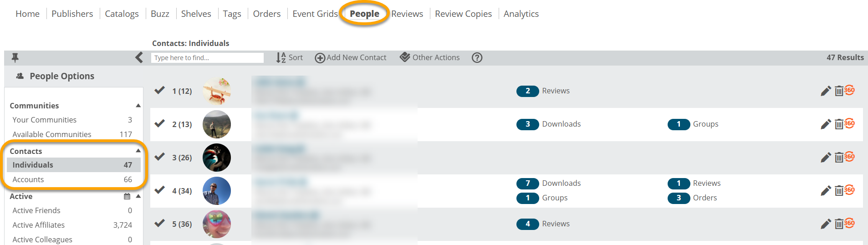This screenshot has height=245, width=868.
Task: Open the 360 view for contact 3 (26)
Action: click(x=849, y=156)
